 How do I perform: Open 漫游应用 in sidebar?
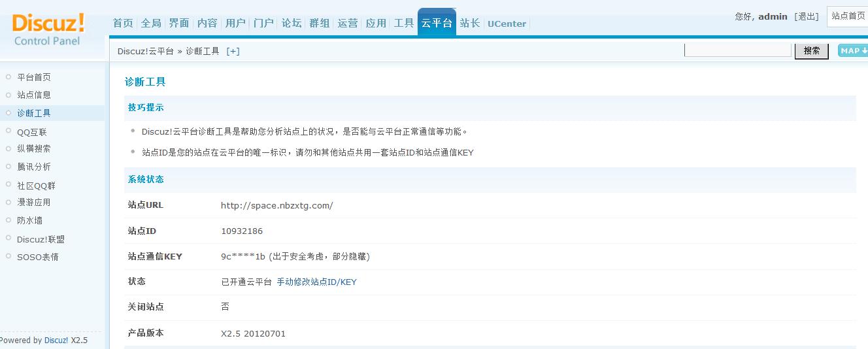34,203
